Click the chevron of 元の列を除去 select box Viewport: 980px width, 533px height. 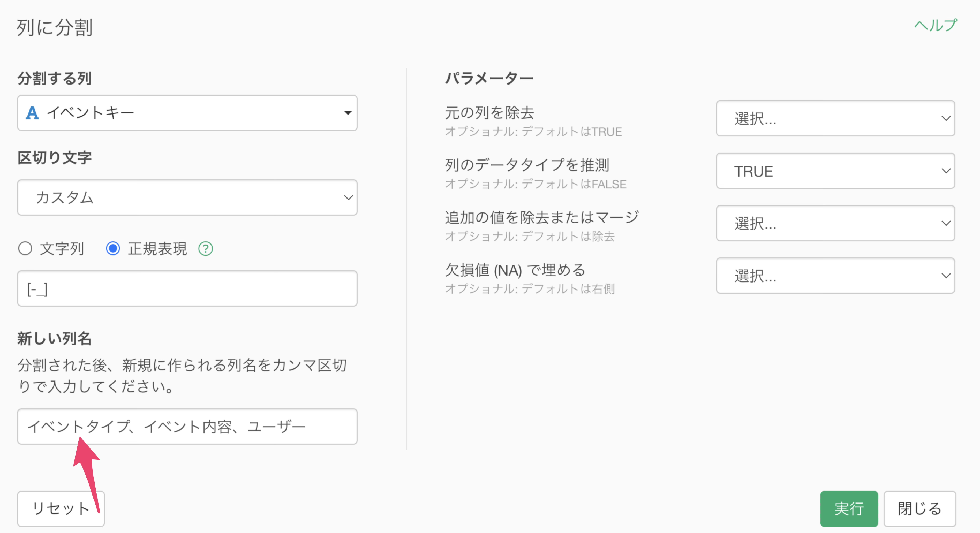[x=946, y=118]
